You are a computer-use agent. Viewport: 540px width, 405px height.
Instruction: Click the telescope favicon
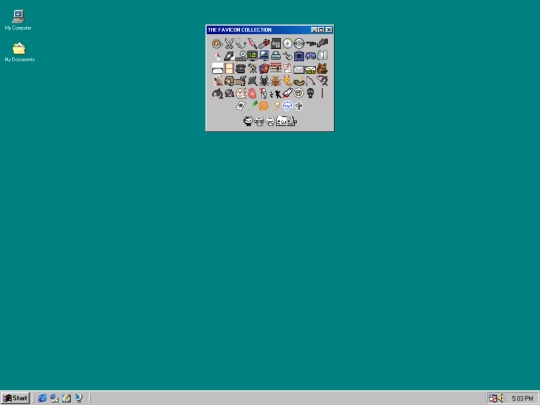coord(252,68)
